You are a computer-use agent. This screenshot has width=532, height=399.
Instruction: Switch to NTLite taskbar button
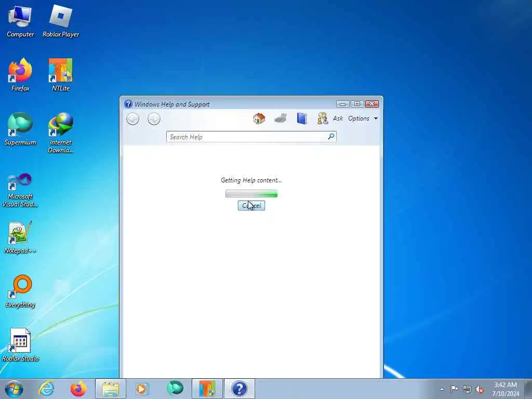(207, 389)
